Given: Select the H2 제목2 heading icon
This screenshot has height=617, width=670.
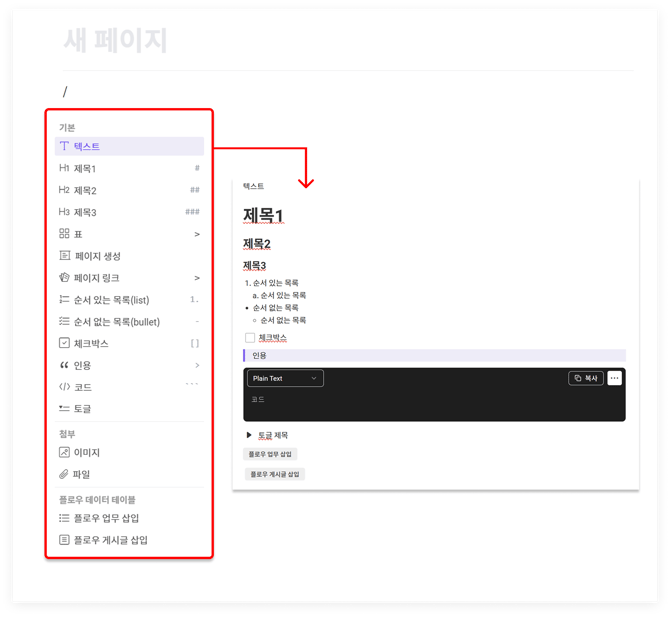Looking at the screenshot, I should pyautogui.click(x=64, y=190).
